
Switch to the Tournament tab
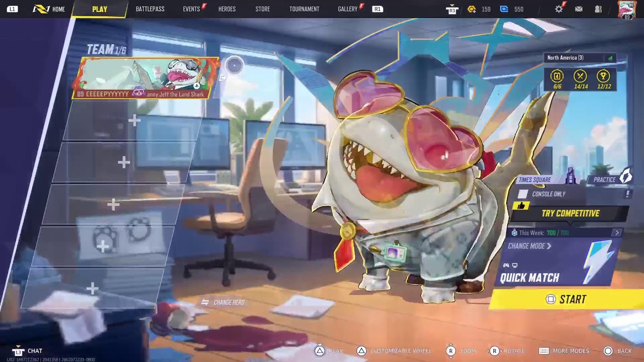[x=304, y=9]
